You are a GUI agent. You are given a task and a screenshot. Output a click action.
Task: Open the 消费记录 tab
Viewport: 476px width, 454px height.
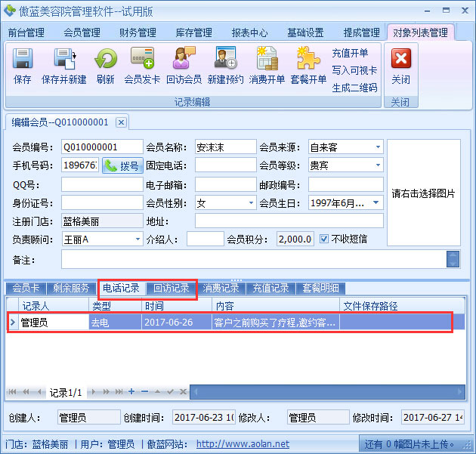pos(221,288)
